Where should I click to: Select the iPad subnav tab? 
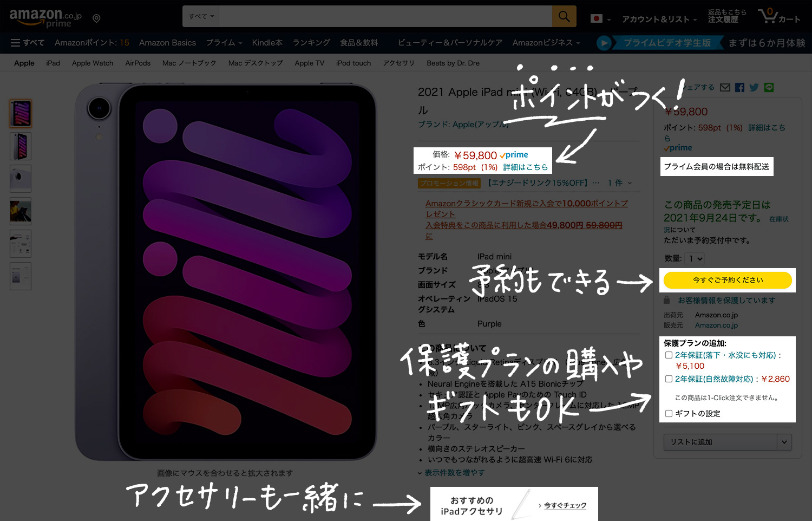point(53,63)
